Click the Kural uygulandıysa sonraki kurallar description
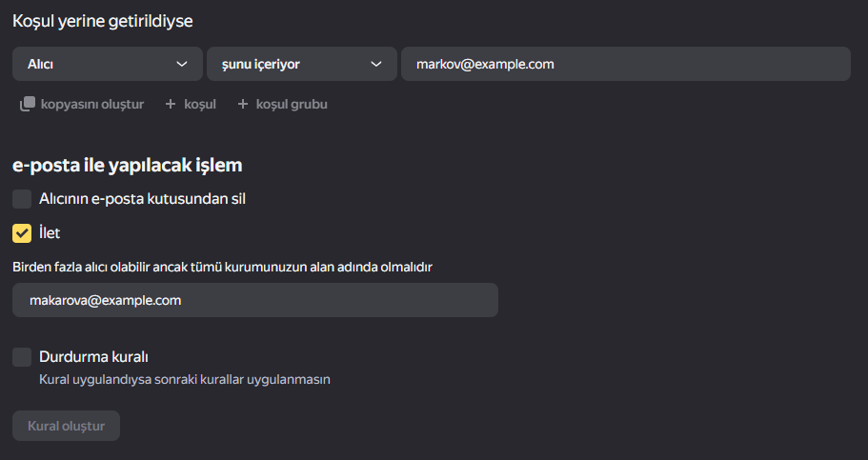 coord(184,380)
